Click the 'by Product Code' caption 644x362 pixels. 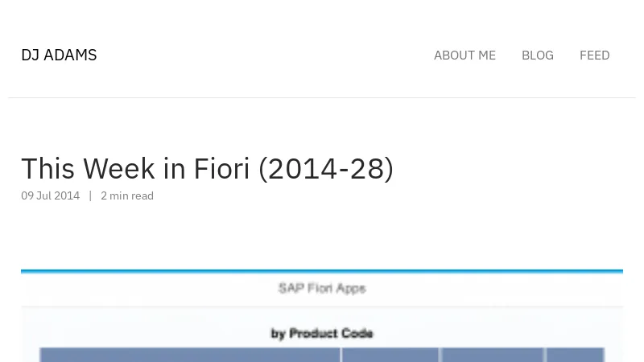click(x=322, y=333)
